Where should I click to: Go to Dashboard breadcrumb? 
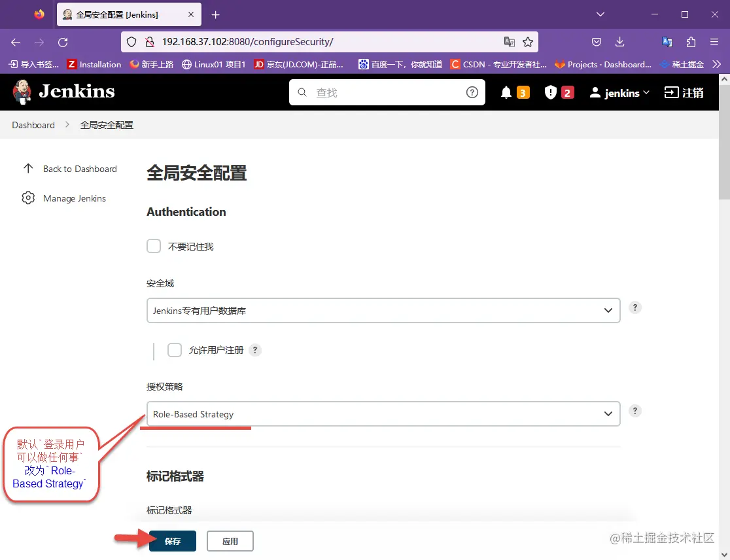point(33,125)
